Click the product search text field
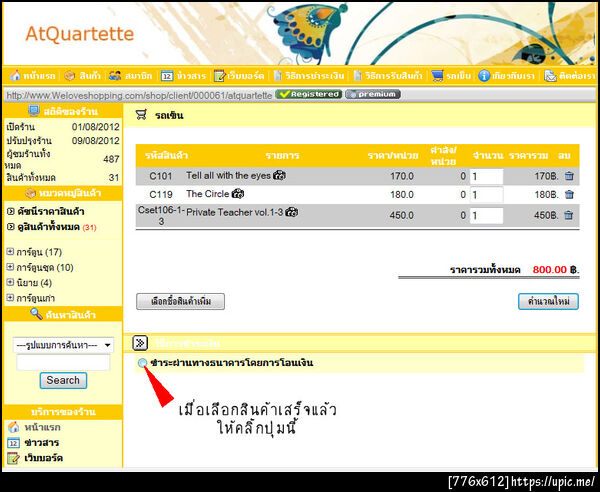 pyautogui.click(x=64, y=363)
